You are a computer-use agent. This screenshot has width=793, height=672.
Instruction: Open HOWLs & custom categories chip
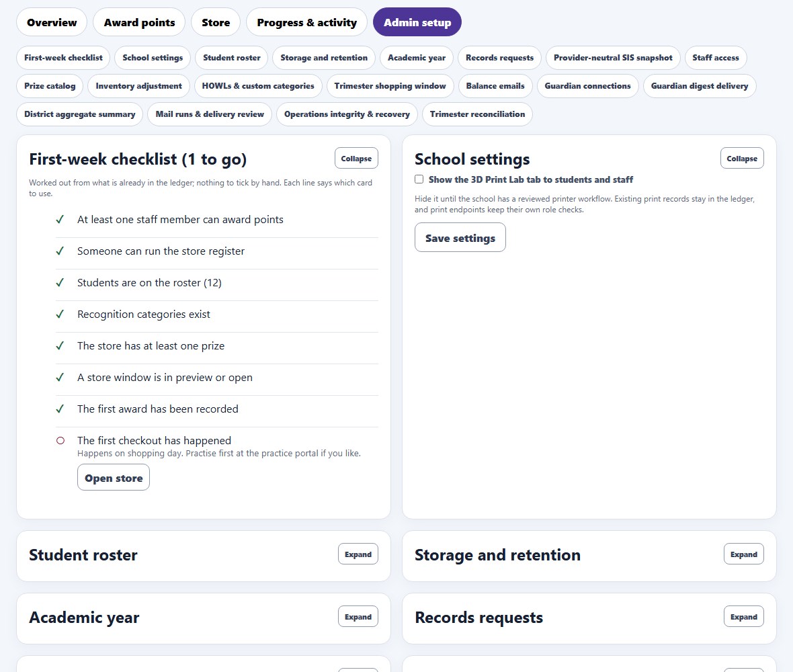[258, 86]
